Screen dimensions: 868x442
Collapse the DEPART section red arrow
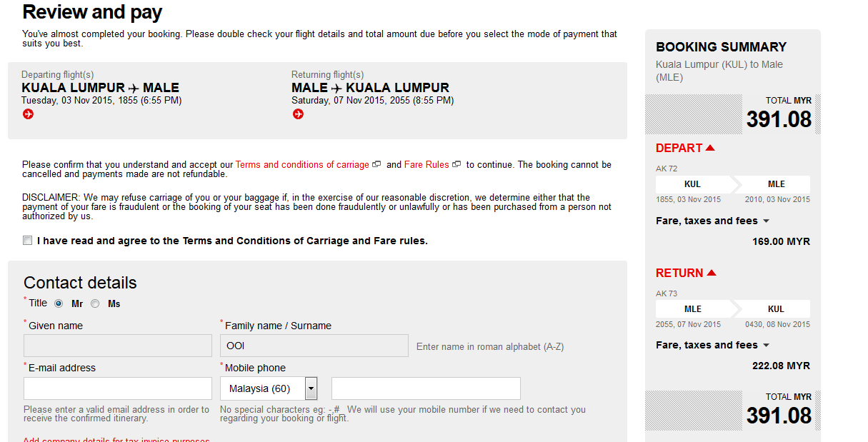coord(710,148)
